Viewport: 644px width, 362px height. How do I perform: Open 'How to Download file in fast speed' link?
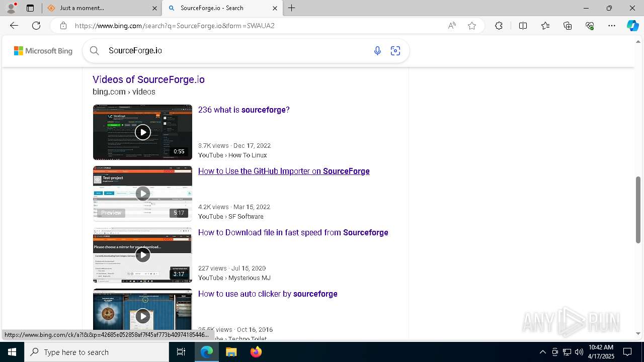pyautogui.click(x=293, y=232)
